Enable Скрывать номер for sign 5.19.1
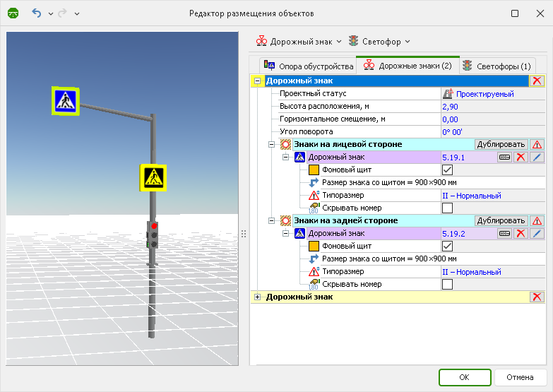Image resolution: width=553 pixels, height=392 pixels. point(447,208)
